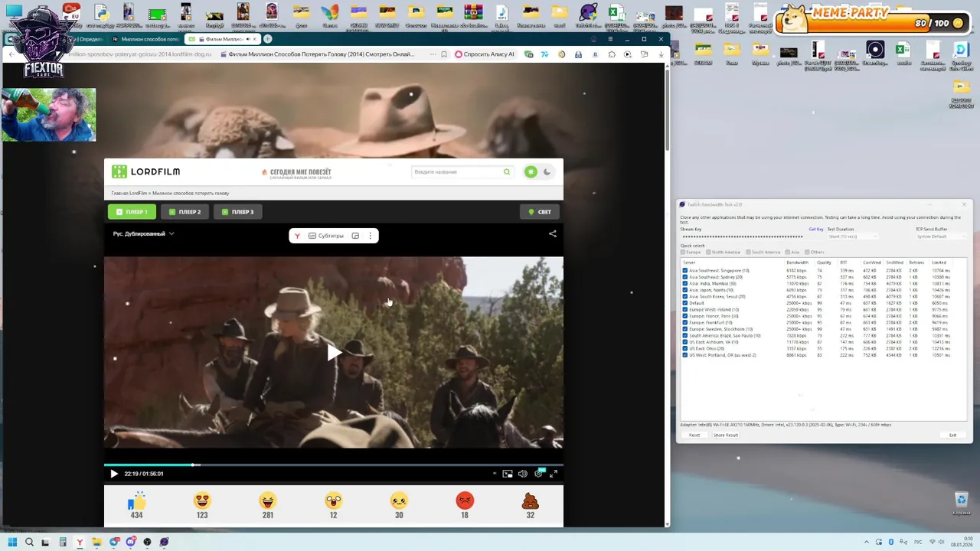Image resolution: width=980 pixels, height=551 pixels.
Task: Open a new browser tab with the plus button
Action: [268, 39]
